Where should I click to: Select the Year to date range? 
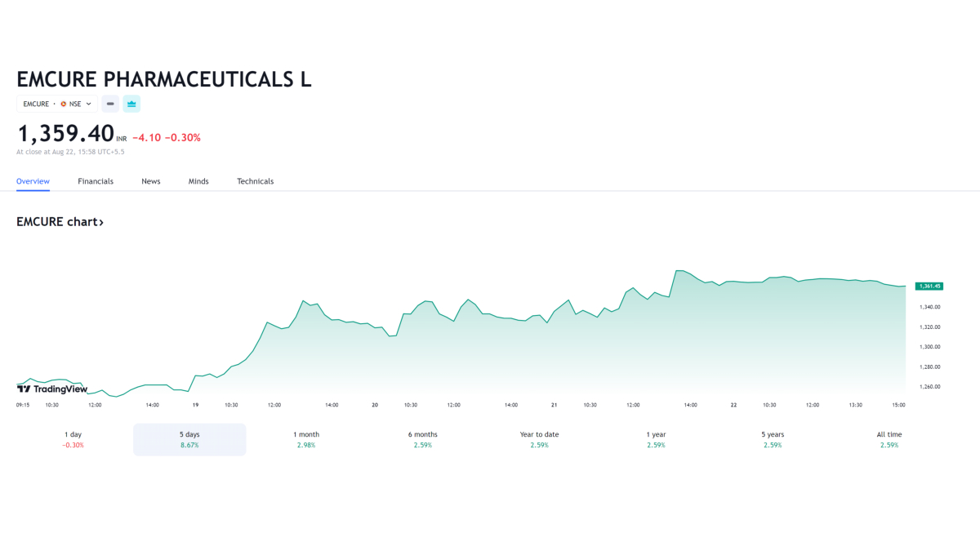pyautogui.click(x=540, y=439)
